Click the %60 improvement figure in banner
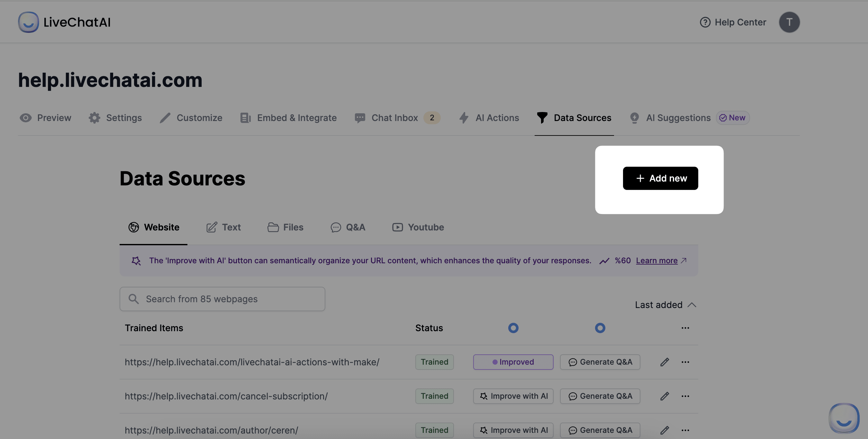Viewport: 868px width, 439px height. point(622,260)
